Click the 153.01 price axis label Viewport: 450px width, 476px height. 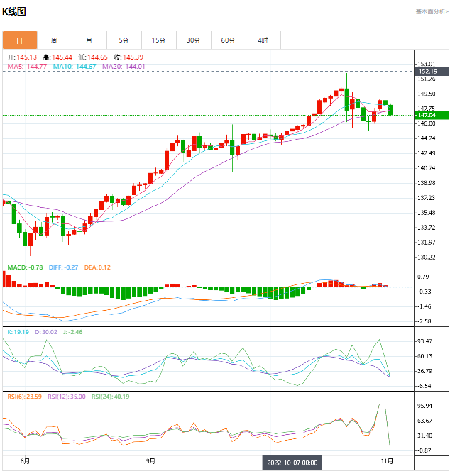427,64
